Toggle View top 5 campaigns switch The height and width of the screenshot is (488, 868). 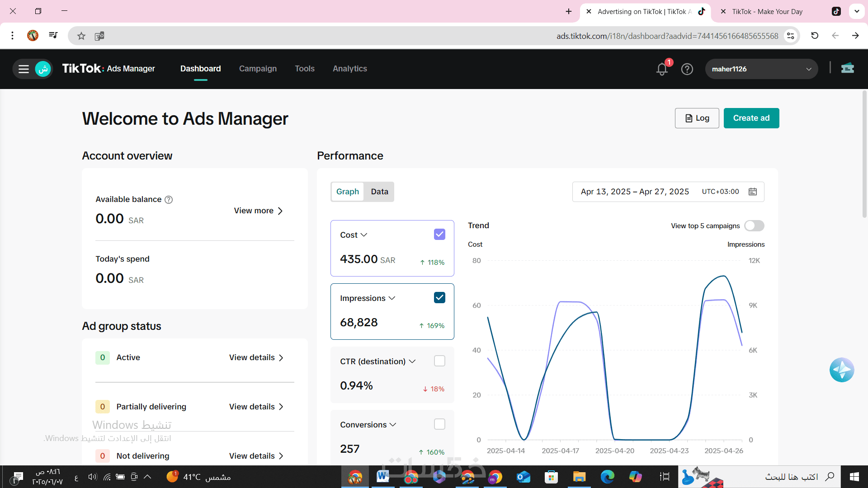[x=754, y=226]
